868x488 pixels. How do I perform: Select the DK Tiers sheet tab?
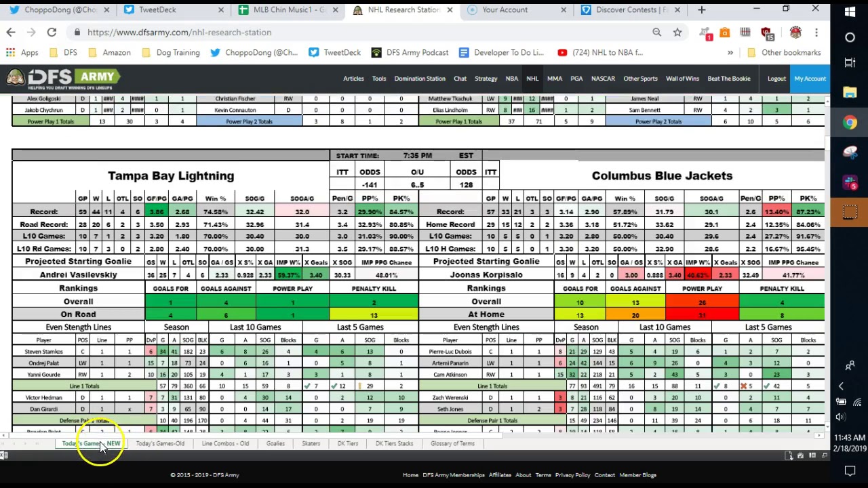pyautogui.click(x=348, y=443)
